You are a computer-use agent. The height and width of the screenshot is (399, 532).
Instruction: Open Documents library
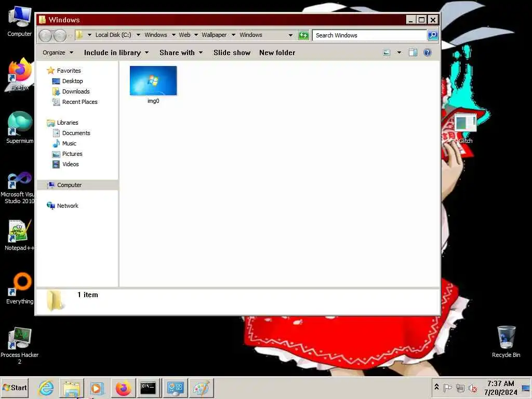click(x=76, y=133)
